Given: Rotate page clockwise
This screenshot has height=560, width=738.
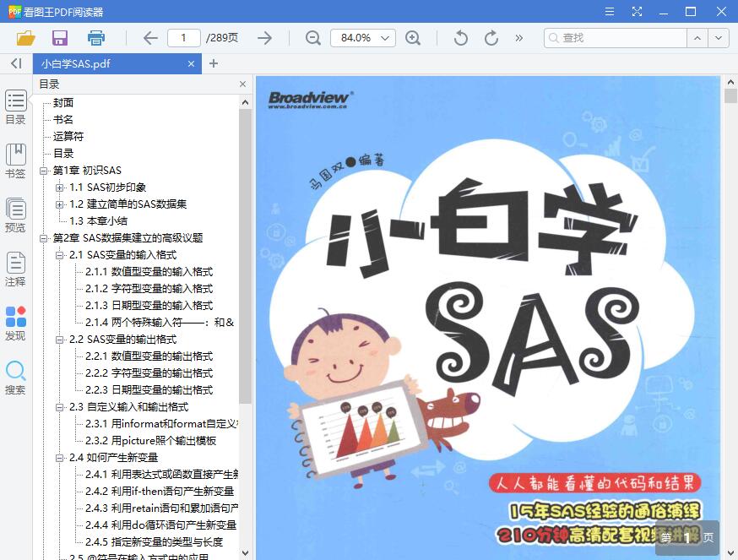Looking at the screenshot, I should [491, 38].
